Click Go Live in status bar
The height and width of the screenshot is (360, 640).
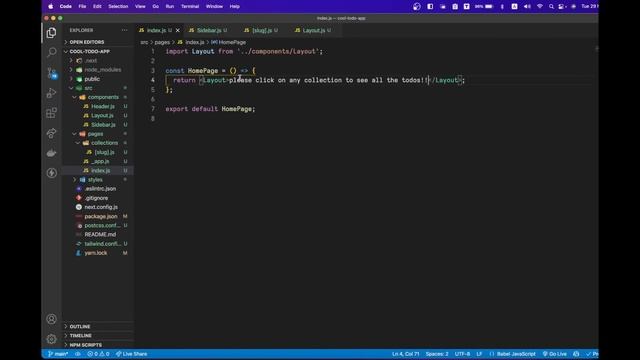555,354
